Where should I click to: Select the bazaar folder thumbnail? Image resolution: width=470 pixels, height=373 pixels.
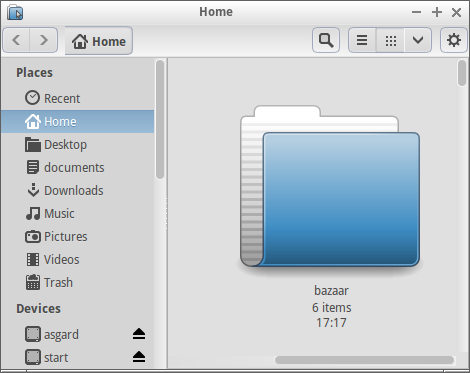tap(330, 186)
